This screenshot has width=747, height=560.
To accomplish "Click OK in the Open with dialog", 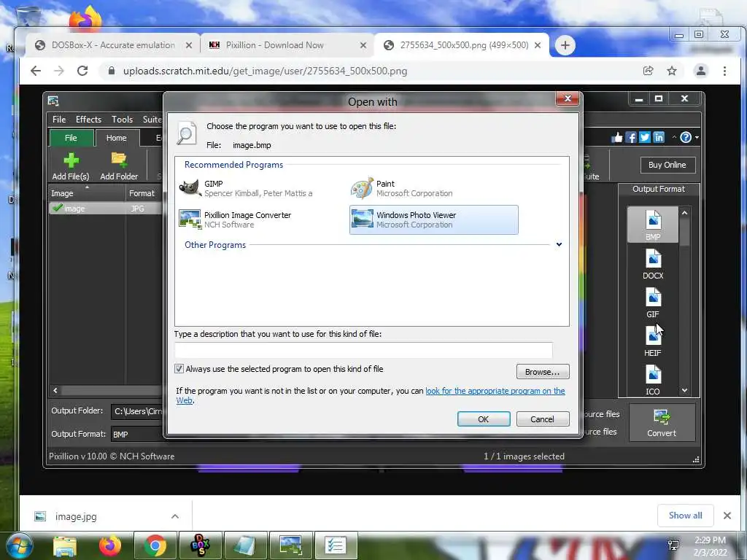I will pyautogui.click(x=484, y=419).
